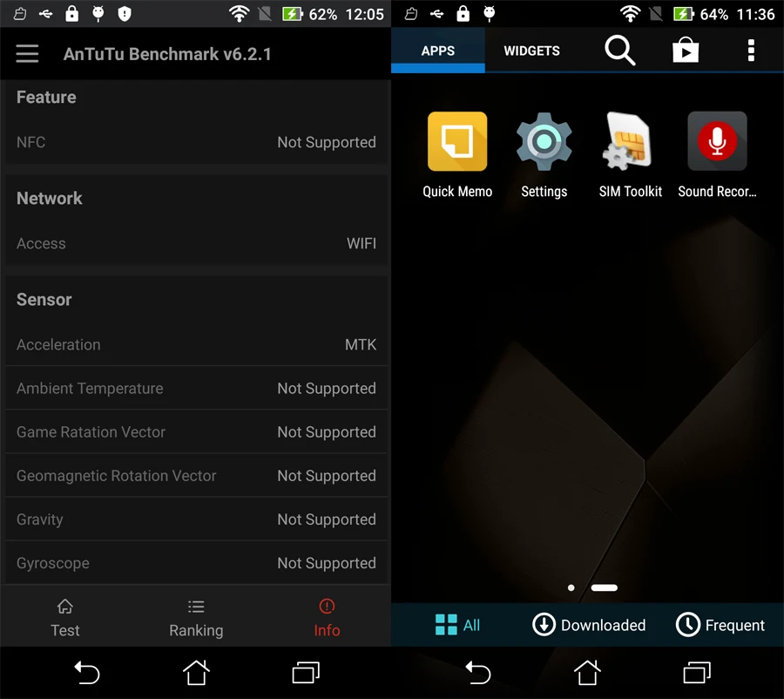Tap the USB icon in AnTuTu status bar

click(45, 14)
